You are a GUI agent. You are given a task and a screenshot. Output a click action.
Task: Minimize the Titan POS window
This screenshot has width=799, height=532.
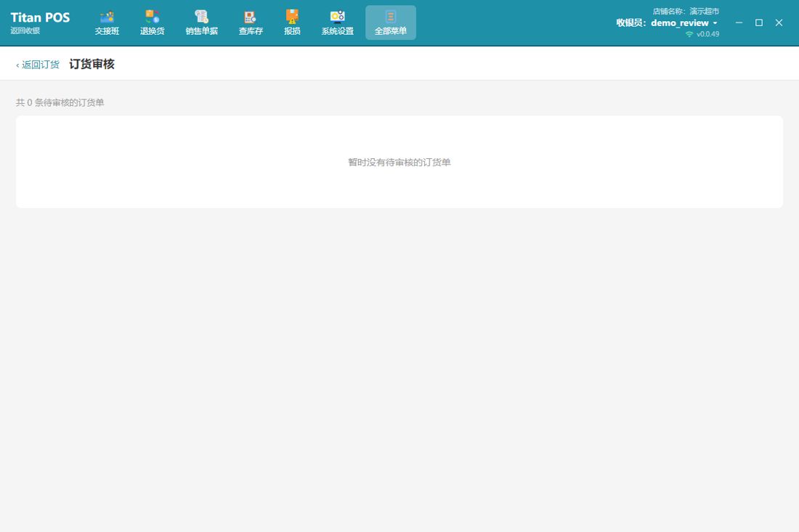(739, 23)
